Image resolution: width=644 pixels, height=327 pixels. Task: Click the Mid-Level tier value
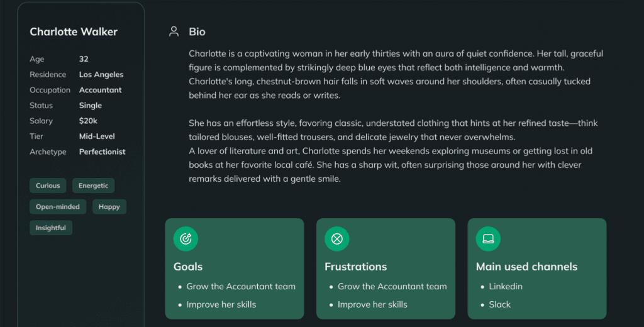[x=97, y=136]
